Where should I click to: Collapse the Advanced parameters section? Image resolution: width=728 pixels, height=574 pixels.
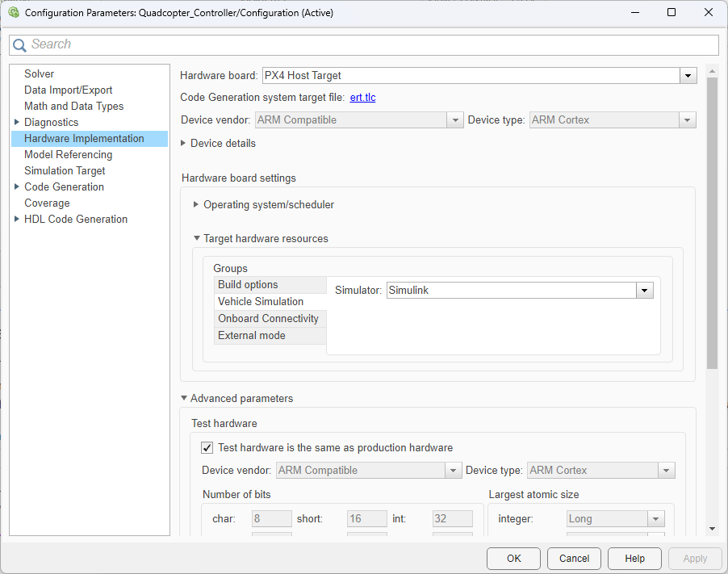(184, 398)
